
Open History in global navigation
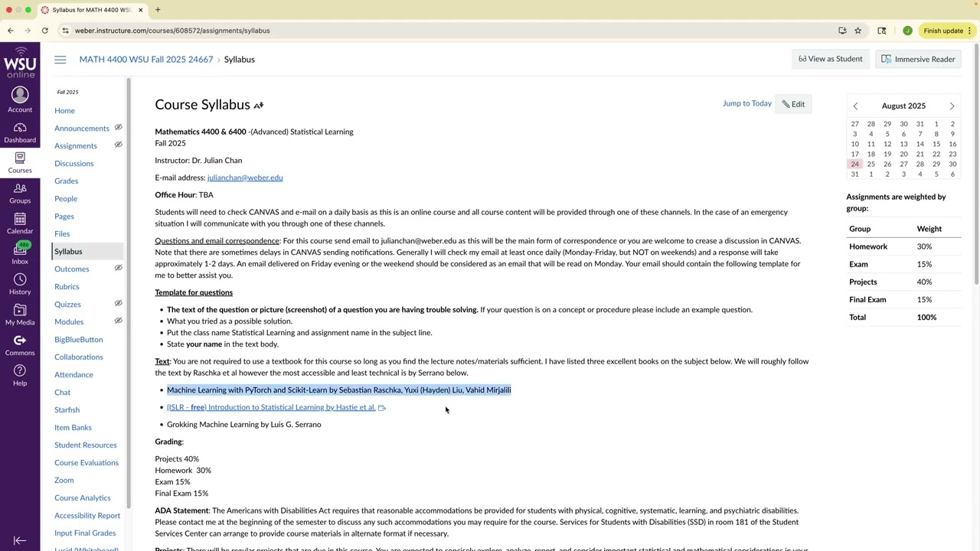pos(20,284)
